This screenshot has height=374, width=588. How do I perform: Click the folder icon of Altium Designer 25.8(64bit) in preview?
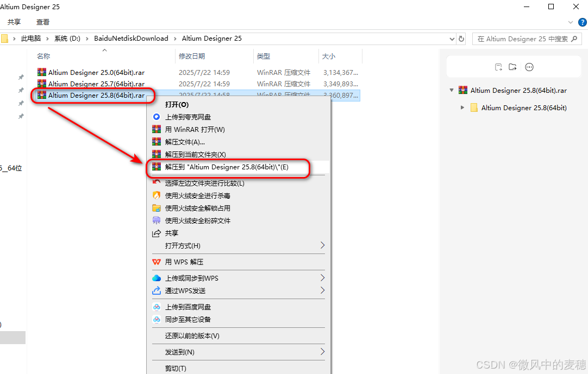tap(474, 107)
